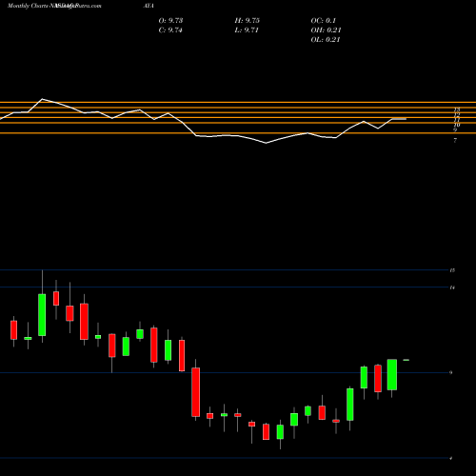Click the 4 price axis label at chart bottom
Viewport: 476px width, 476px height.
tap(451, 458)
